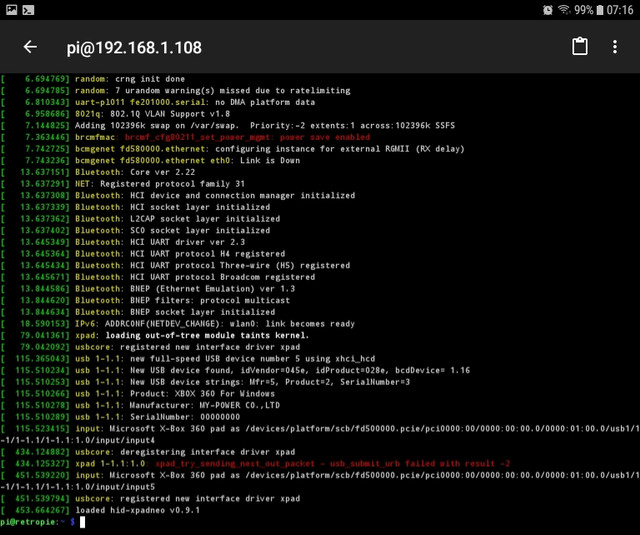This screenshot has width=640, height=535.
Task: Tap 'SerialNumber: 00000000' line
Action: coord(120,417)
